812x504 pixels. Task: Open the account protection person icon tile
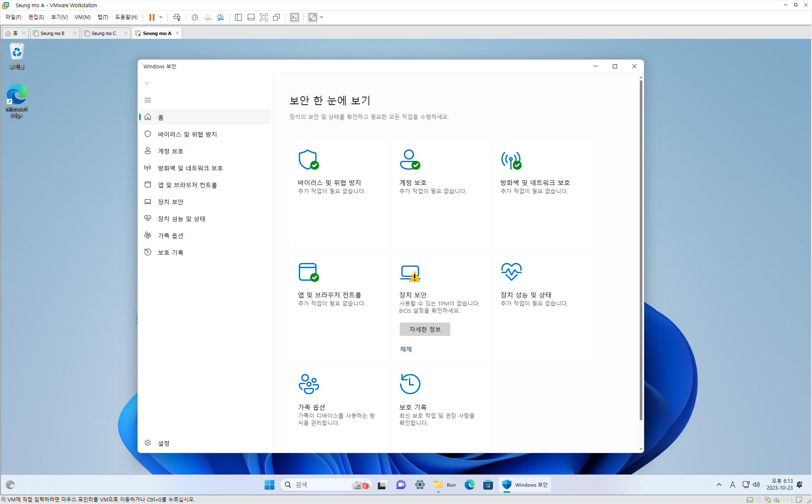(x=410, y=160)
